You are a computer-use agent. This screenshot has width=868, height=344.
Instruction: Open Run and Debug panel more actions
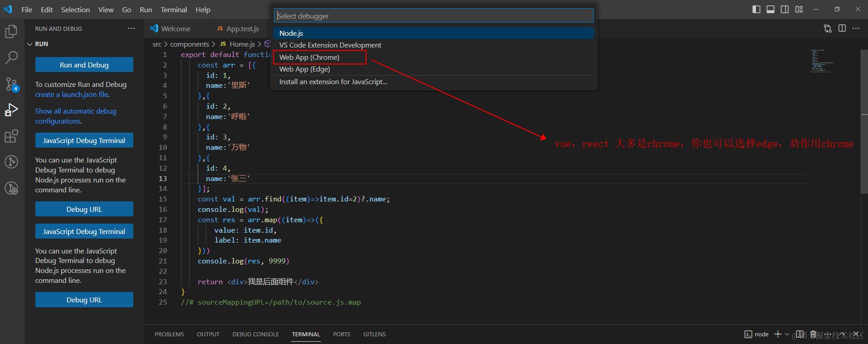[131, 28]
